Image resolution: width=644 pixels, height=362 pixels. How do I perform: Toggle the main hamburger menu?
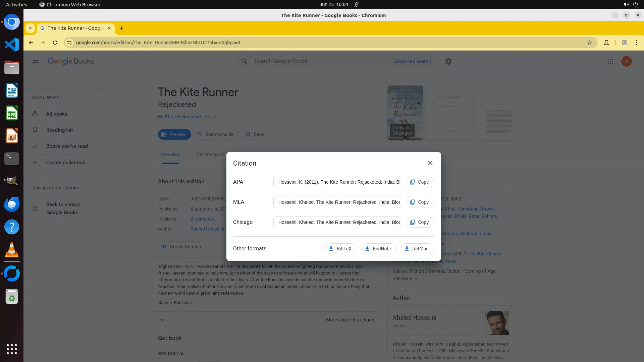pyautogui.click(x=36, y=61)
